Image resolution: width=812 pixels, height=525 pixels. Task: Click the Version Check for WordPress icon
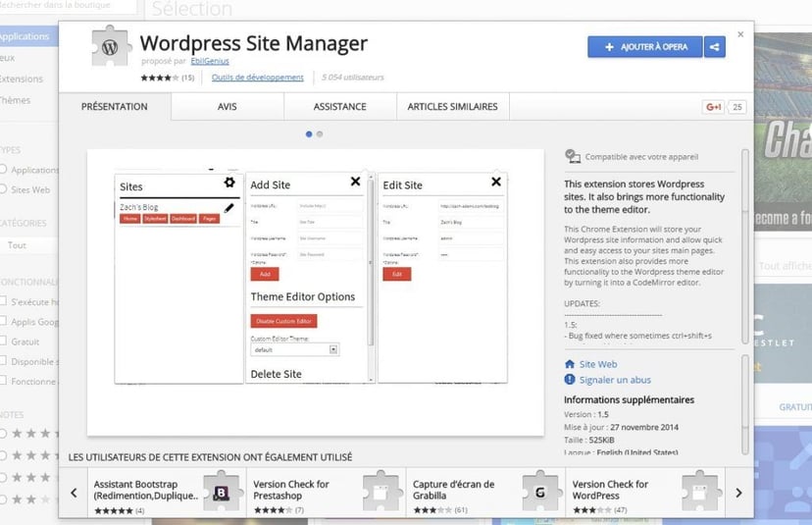click(699, 492)
